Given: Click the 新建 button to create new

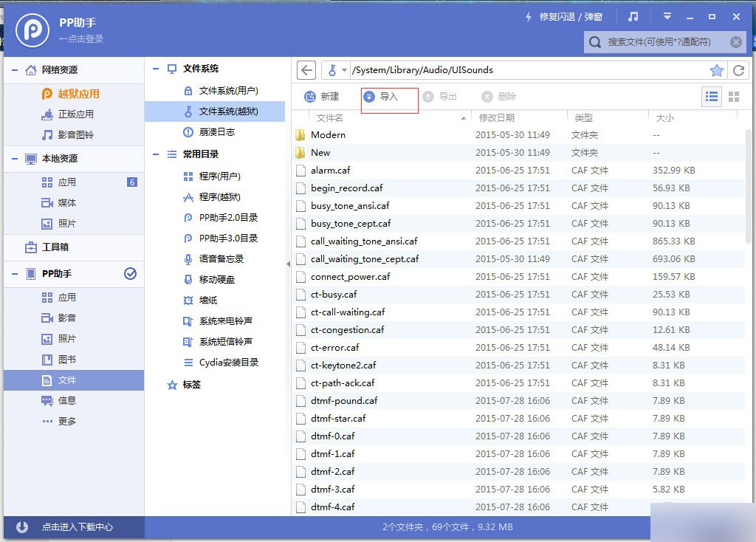Looking at the screenshot, I should [325, 97].
